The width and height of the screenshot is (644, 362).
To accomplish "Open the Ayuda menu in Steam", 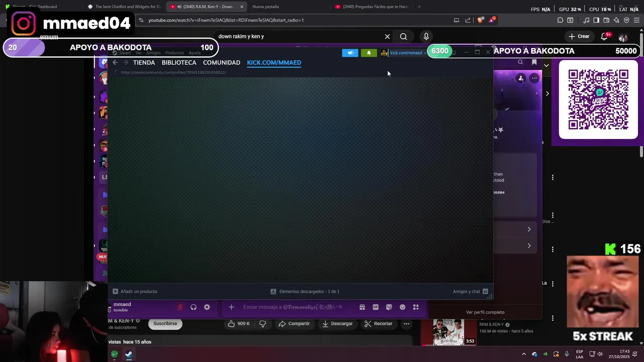I will point(194,53).
